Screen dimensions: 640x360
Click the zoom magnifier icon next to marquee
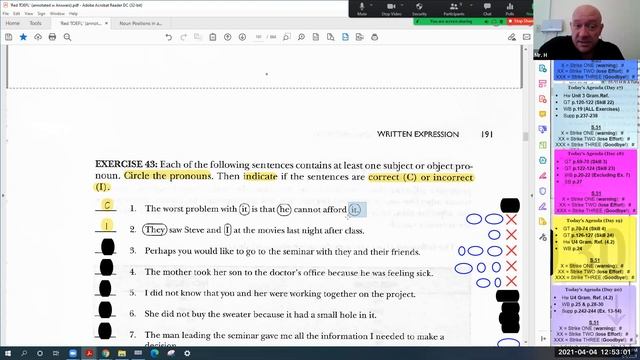tap(301, 37)
